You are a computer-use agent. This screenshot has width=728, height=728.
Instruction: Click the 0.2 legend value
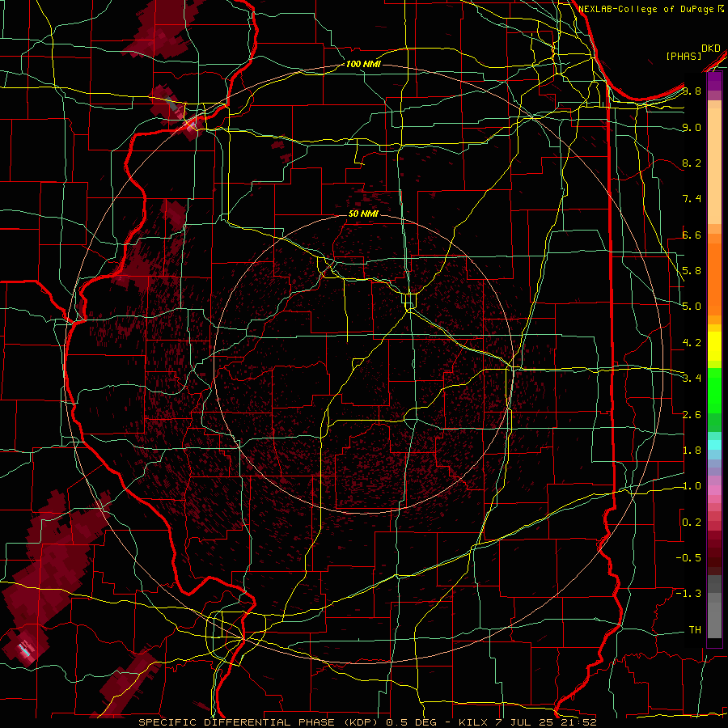pos(692,523)
